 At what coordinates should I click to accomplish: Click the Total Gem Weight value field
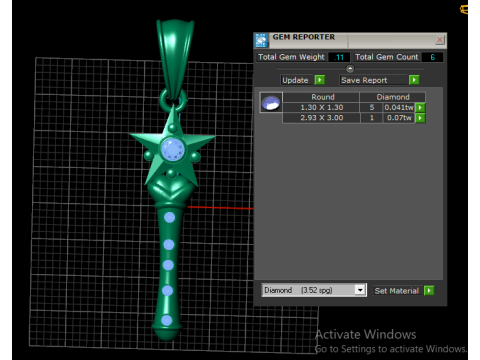click(x=339, y=57)
